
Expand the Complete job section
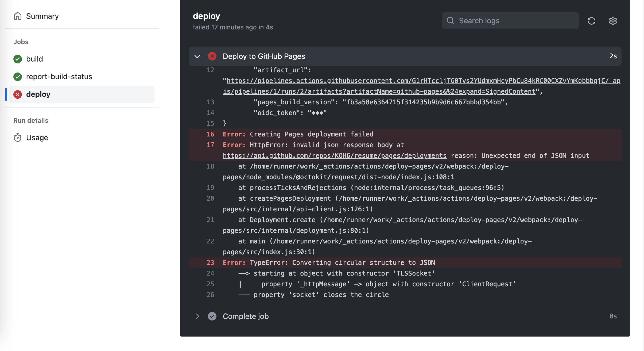[197, 316]
